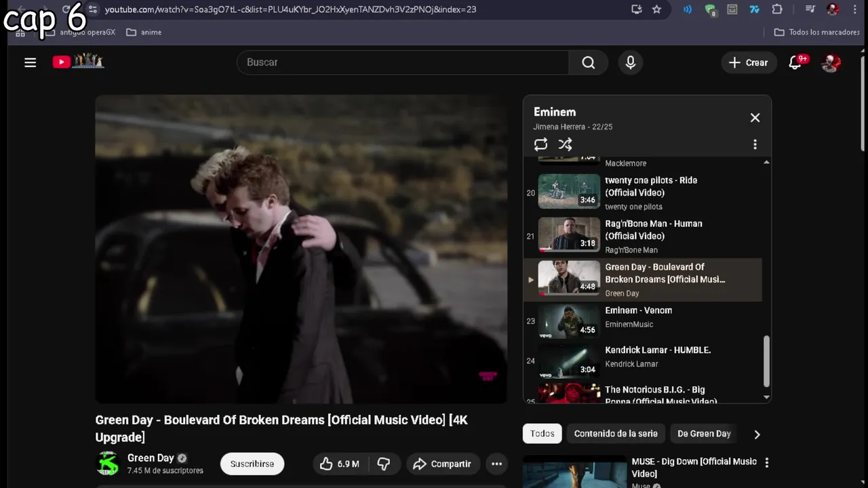Open playlist panel three-dot options
The image size is (868, 488).
tap(755, 144)
